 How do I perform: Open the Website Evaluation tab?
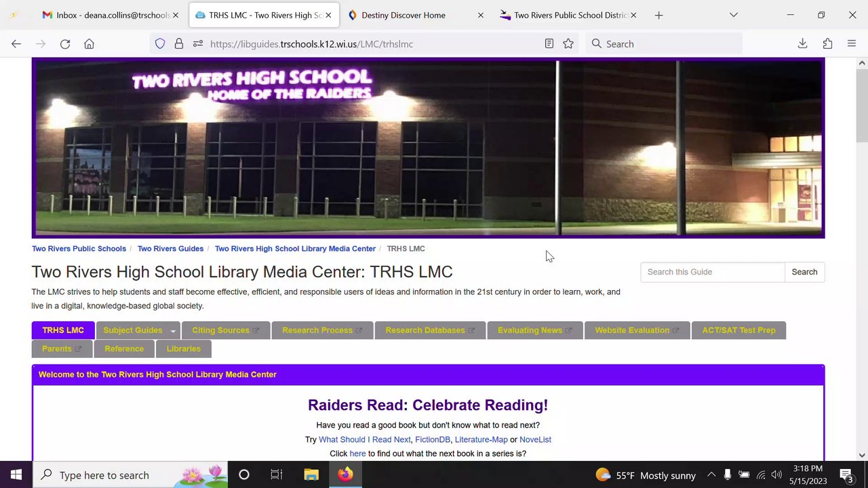(x=637, y=330)
